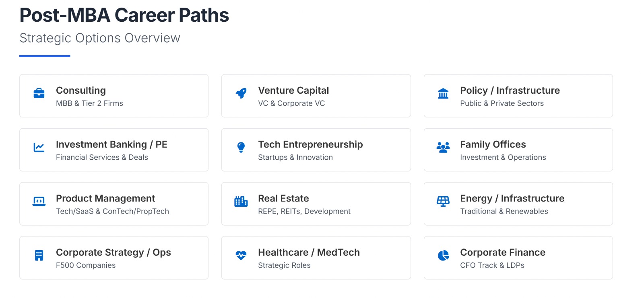The height and width of the screenshot is (298, 644).
Task: Click the lightbulb icon for Tech Entrepreneurship
Action: click(241, 147)
